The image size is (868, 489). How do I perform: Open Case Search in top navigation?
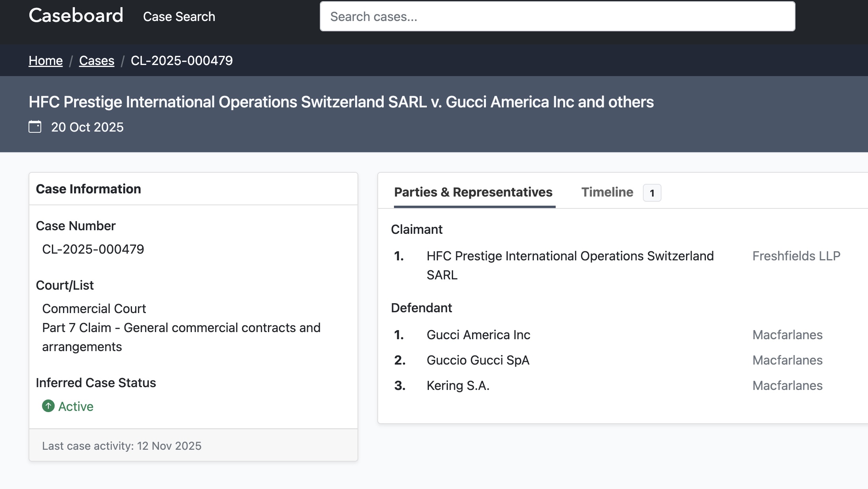tap(179, 17)
